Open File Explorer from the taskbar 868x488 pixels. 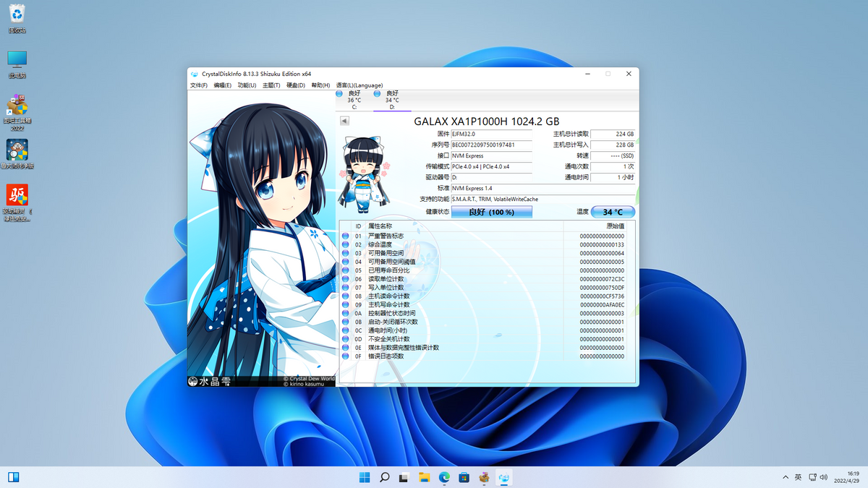(425, 477)
